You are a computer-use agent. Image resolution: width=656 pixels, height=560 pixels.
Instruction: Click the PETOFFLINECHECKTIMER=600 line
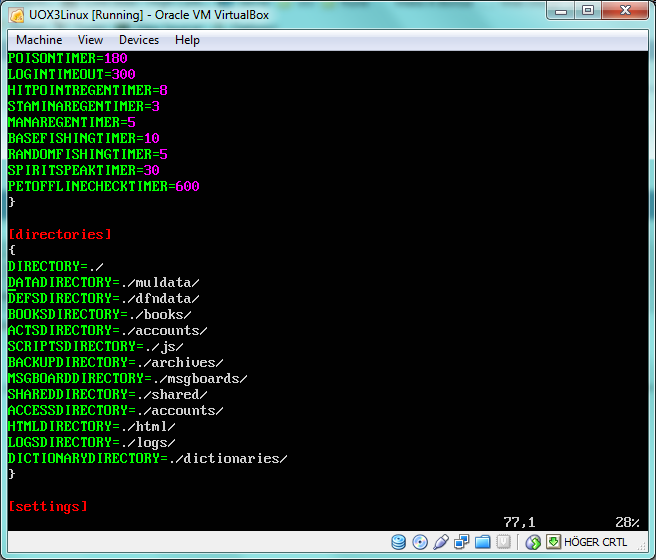tap(103, 186)
